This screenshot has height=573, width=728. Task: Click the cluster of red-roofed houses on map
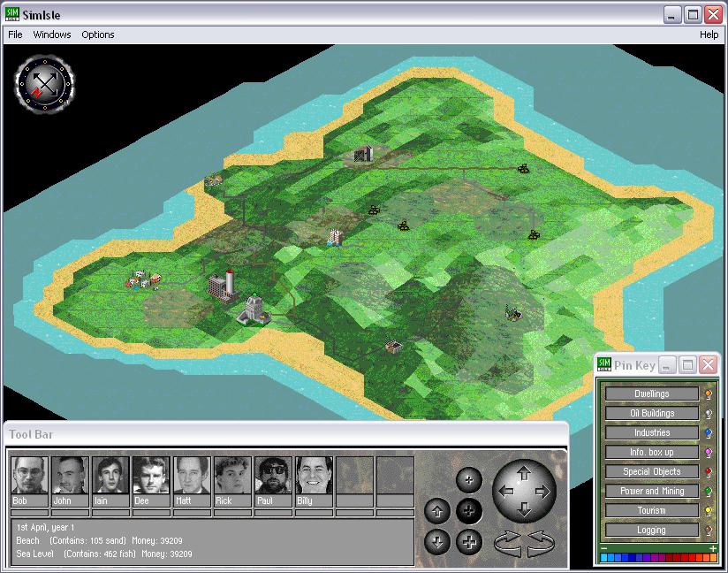tap(144, 280)
